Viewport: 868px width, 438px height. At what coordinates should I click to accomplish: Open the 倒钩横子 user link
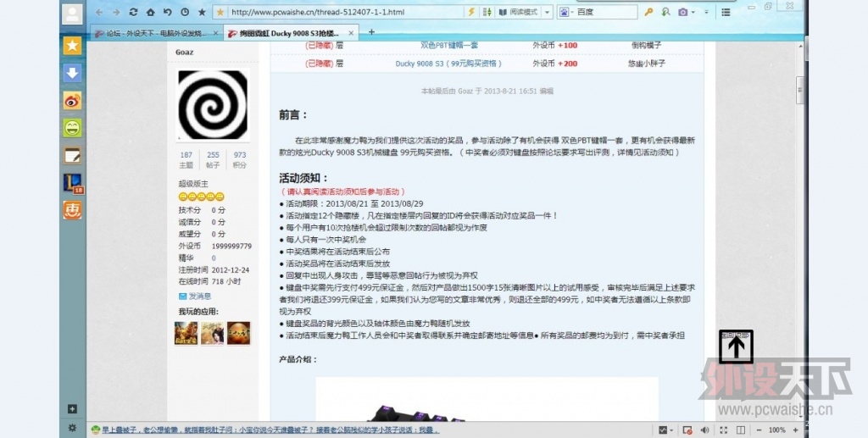click(x=646, y=46)
